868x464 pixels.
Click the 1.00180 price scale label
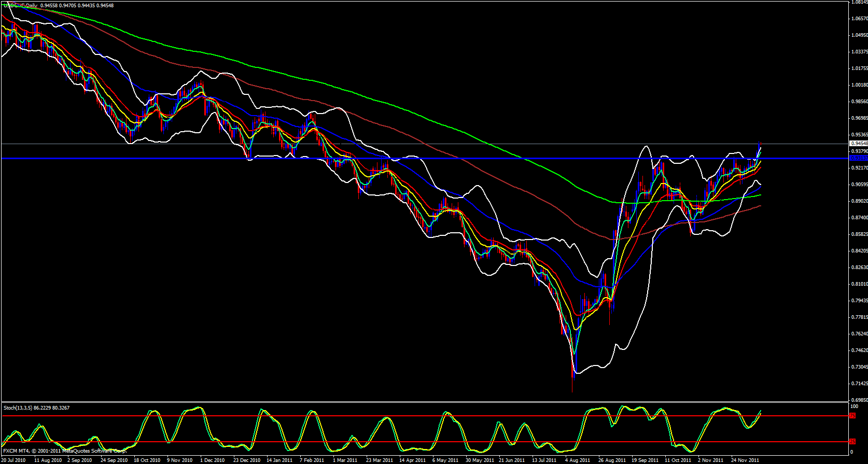859,85
